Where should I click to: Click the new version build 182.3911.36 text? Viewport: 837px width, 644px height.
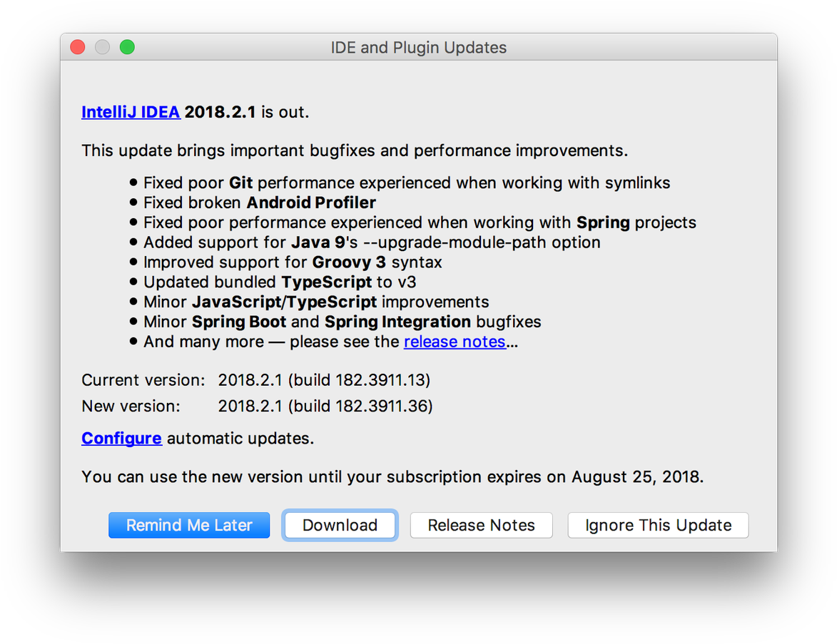pyautogui.click(x=325, y=407)
